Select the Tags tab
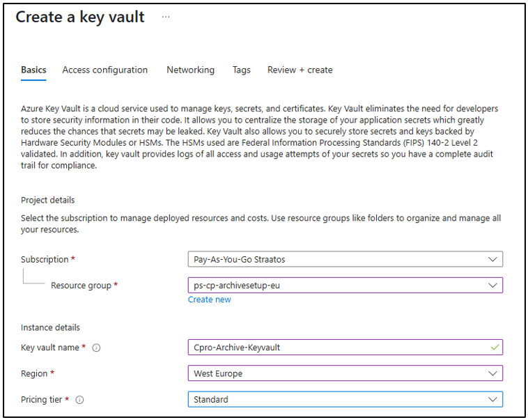The image size is (528, 420). (241, 70)
